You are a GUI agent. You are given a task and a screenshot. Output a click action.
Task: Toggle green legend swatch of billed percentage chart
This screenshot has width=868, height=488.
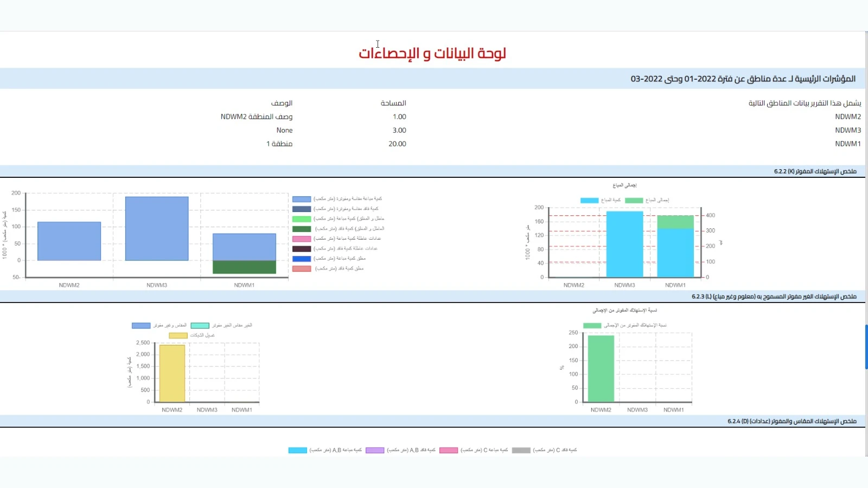pos(592,325)
